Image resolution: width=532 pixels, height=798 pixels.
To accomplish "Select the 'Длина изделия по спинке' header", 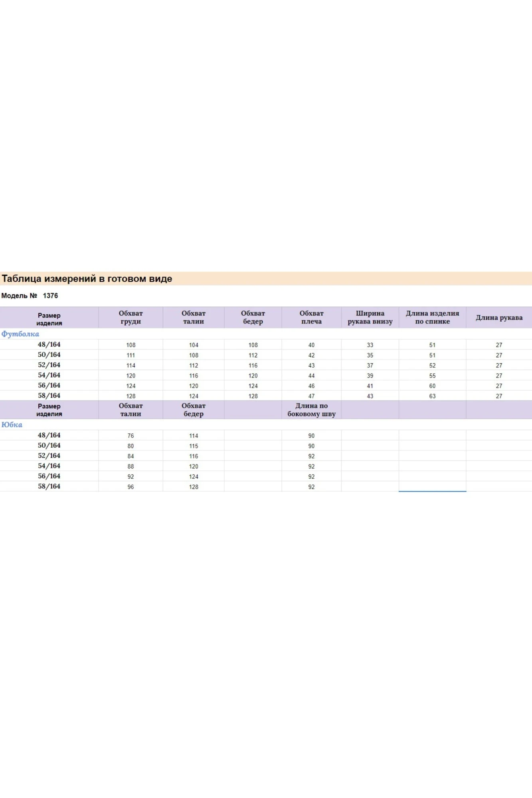I will pyautogui.click(x=432, y=317).
